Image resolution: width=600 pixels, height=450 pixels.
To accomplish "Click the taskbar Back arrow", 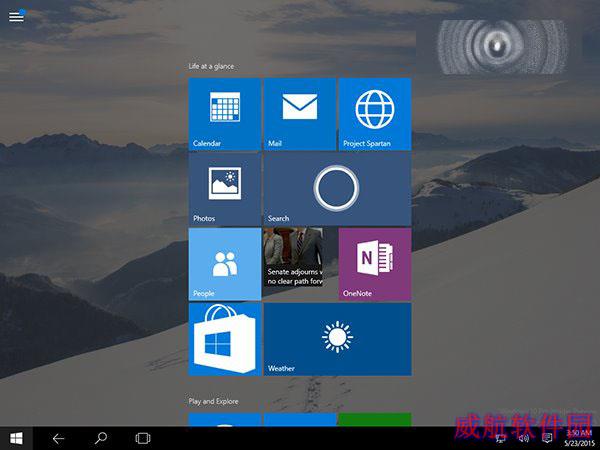I will pyautogui.click(x=58, y=438).
